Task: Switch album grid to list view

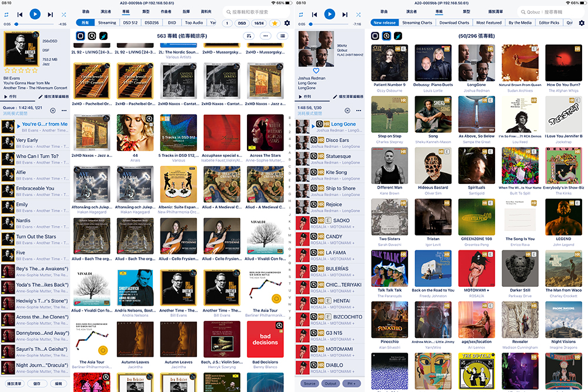Action: point(282,36)
